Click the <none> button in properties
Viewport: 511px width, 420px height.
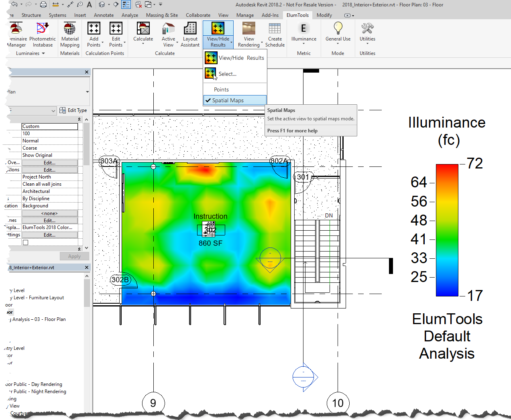(50, 213)
